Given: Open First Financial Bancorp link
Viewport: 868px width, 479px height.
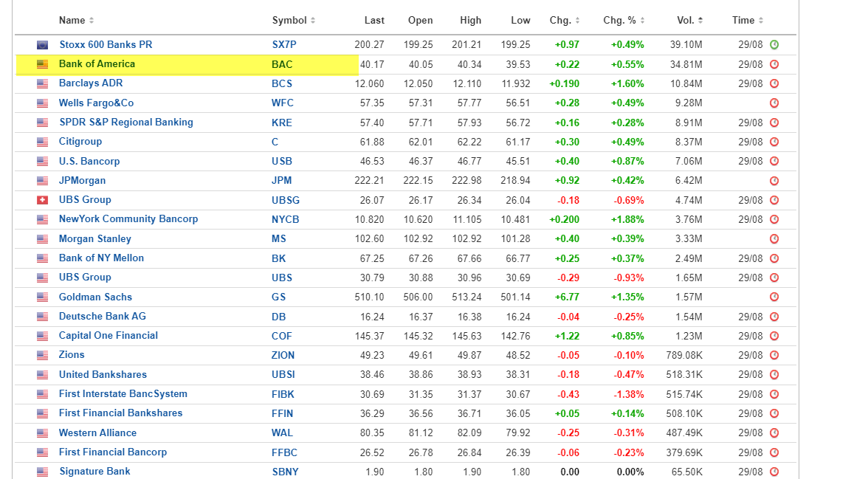Looking at the screenshot, I should coord(113,452).
